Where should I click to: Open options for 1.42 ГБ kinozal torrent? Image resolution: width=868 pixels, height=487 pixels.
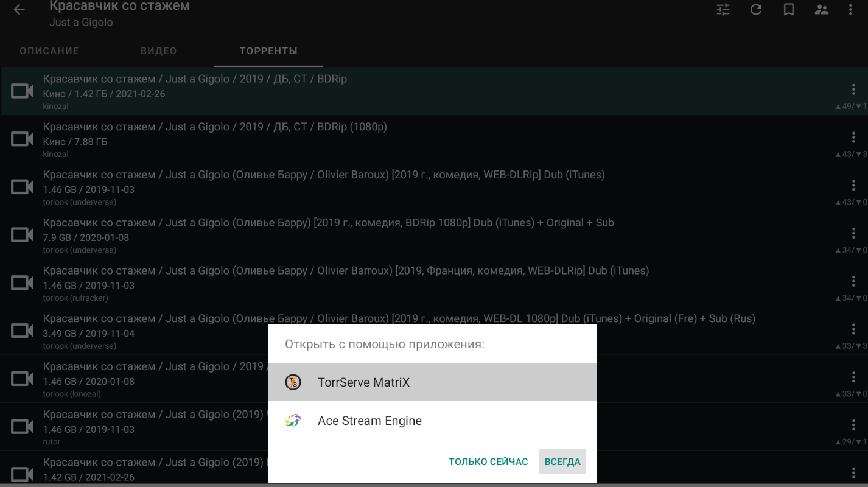tap(853, 90)
